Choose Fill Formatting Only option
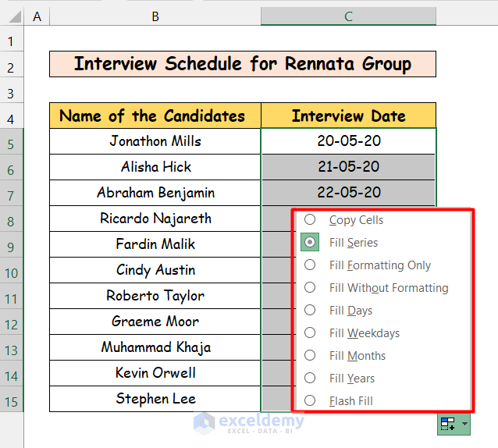 tap(310, 265)
